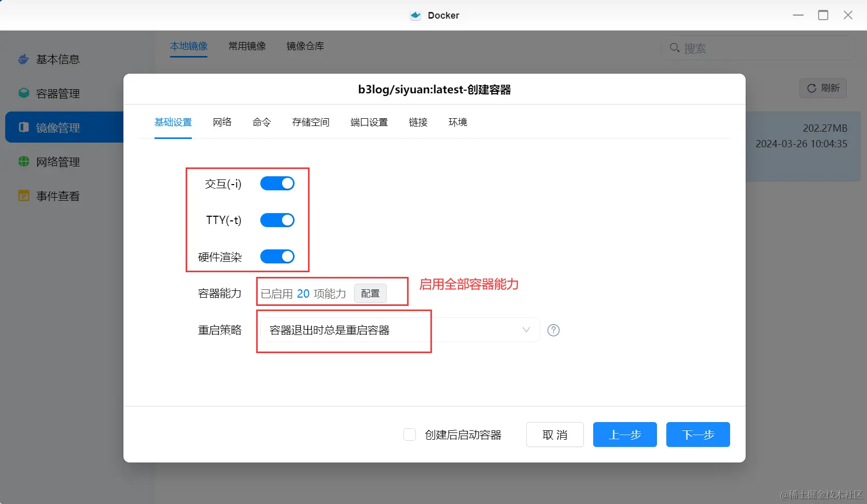
Task: Open the 环境 tab
Action: click(458, 122)
